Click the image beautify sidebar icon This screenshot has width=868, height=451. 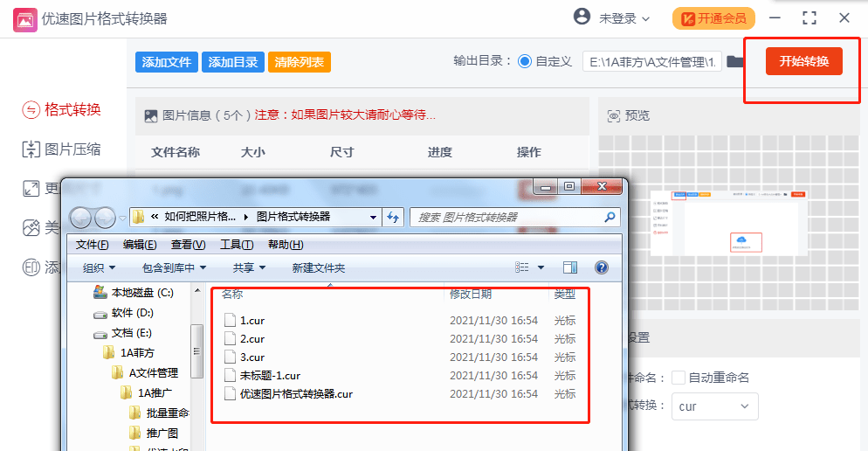pos(31,228)
